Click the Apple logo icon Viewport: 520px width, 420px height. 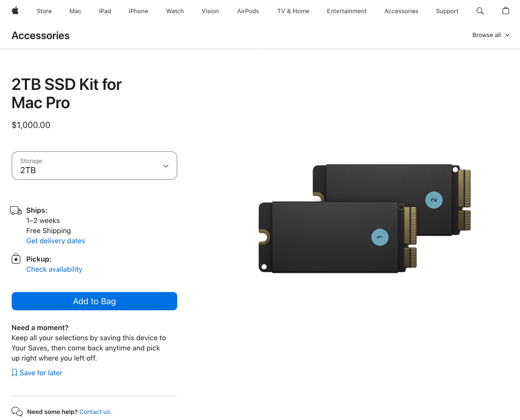15,11
